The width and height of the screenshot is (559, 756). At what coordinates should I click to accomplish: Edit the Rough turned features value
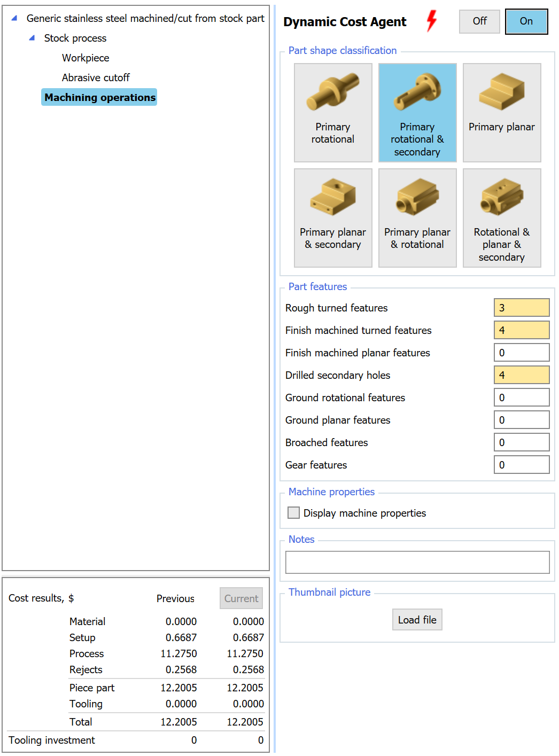pos(521,307)
